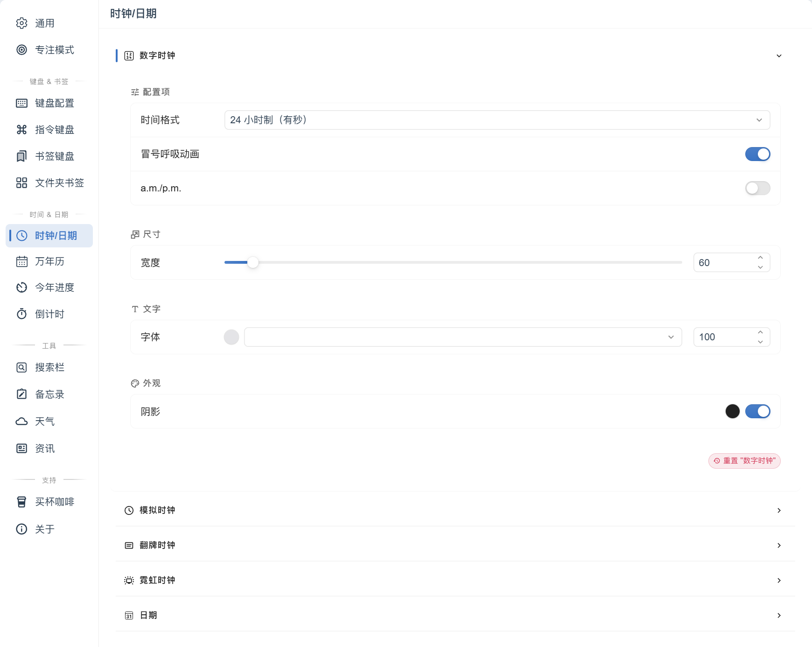Viewport: 812px width, 647px height.
Task: Expand the 霓虹时钟 row
Action: (455, 580)
